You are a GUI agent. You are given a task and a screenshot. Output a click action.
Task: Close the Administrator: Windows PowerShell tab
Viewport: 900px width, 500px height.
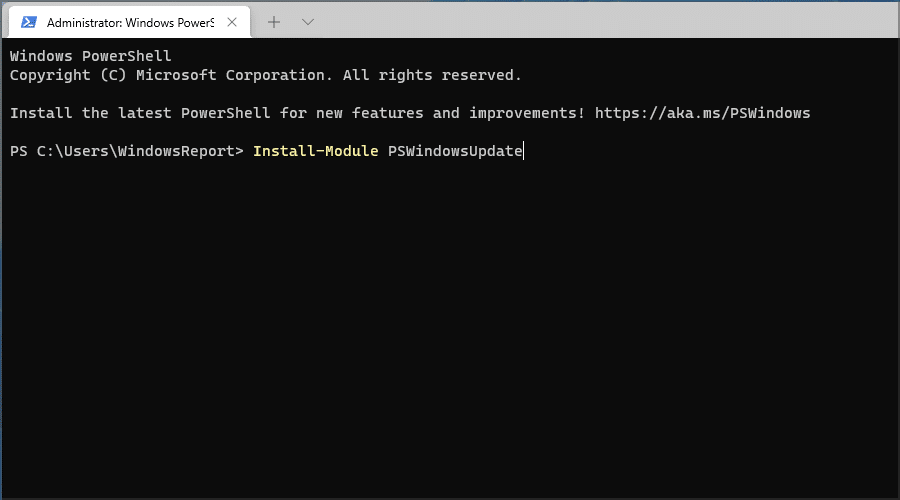pyautogui.click(x=232, y=22)
